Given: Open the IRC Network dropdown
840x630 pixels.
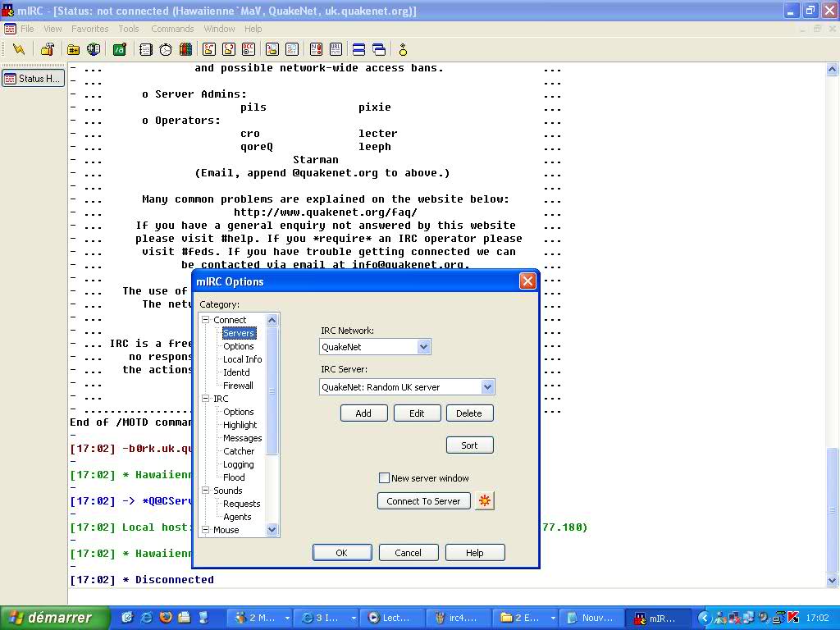Looking at the screenshot, I should [x=424, y=347].
